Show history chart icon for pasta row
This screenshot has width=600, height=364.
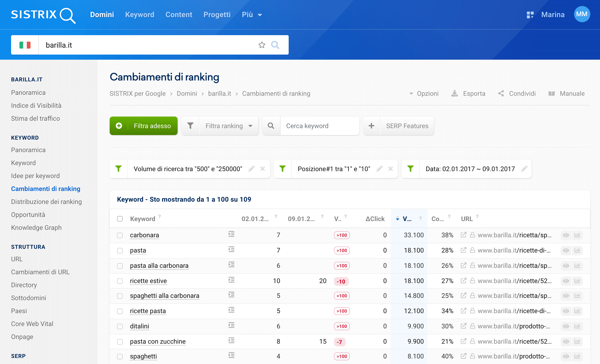pos(577,250)
